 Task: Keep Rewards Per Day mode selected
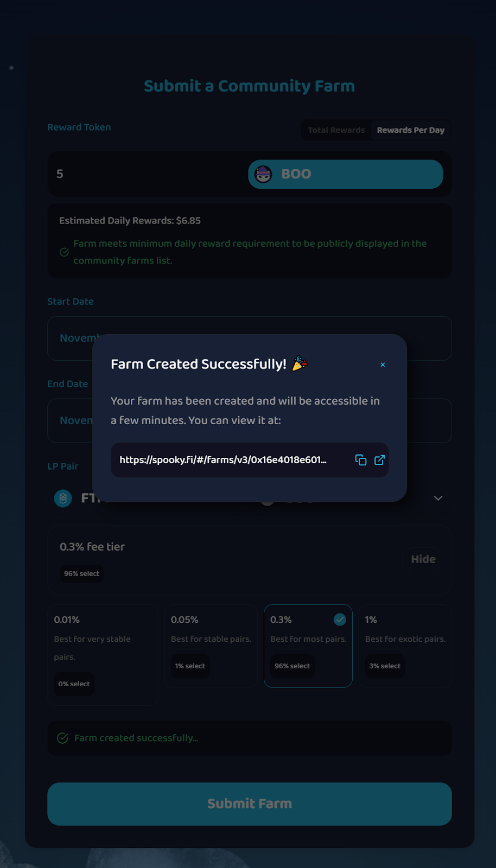[410, 130]
